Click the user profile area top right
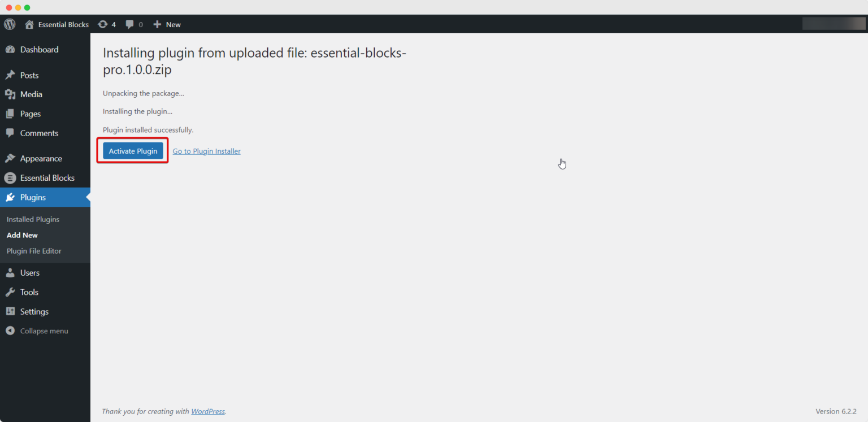 834,23
